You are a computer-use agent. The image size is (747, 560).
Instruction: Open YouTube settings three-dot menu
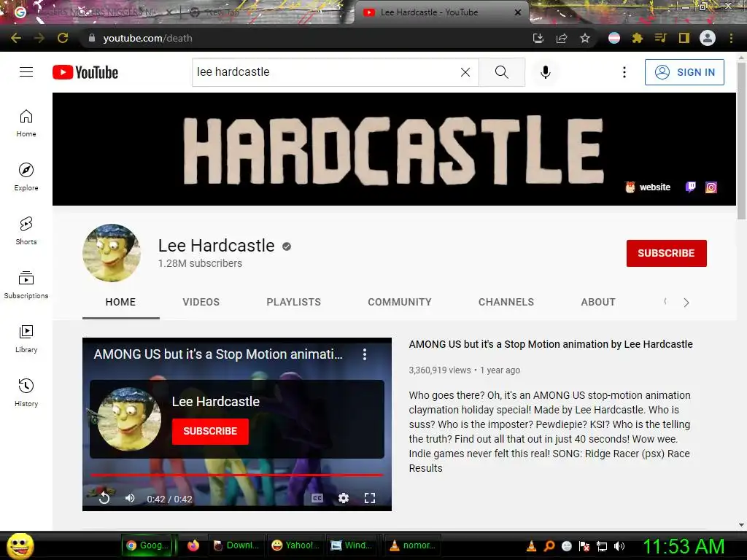coord(624,72)
